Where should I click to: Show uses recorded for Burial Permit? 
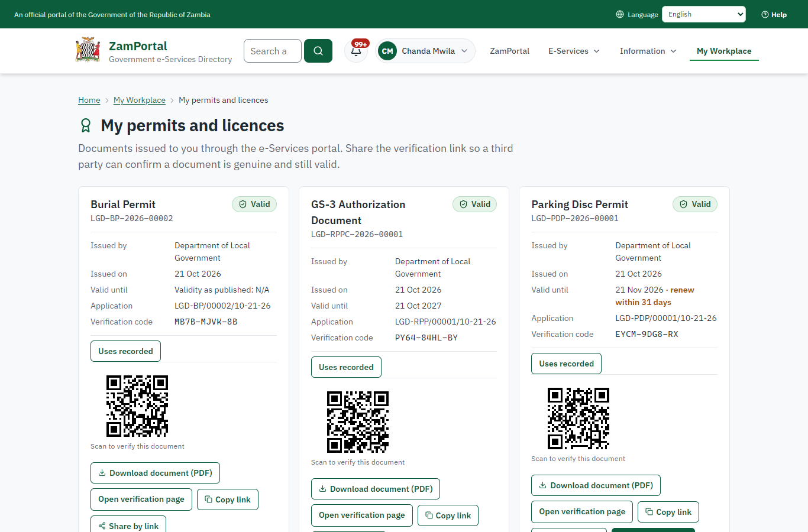pos(125,351)
